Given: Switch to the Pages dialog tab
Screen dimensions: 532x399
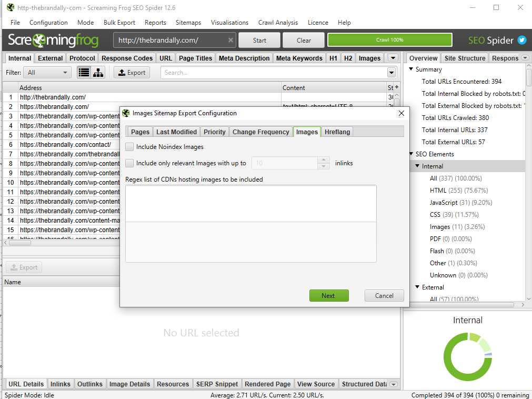Looking at the screenshot, I should click(x=140, y=132).
